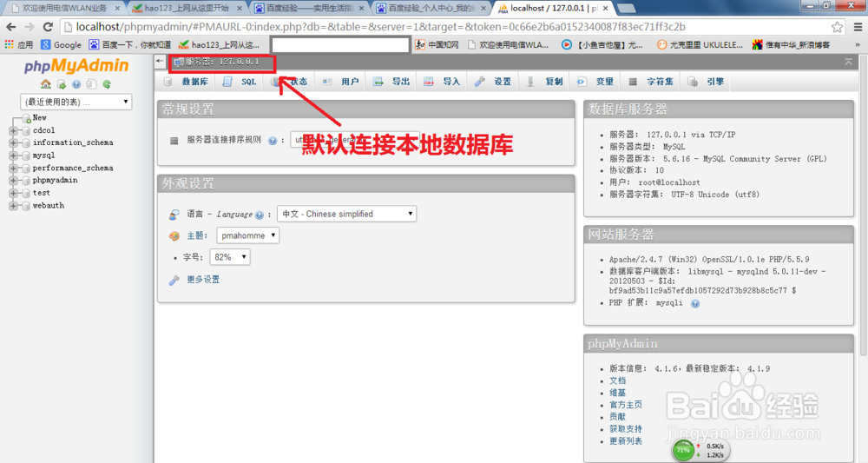Expand the test database node
The height and width of the screenshot is (463, 868).
coord(13,194)
